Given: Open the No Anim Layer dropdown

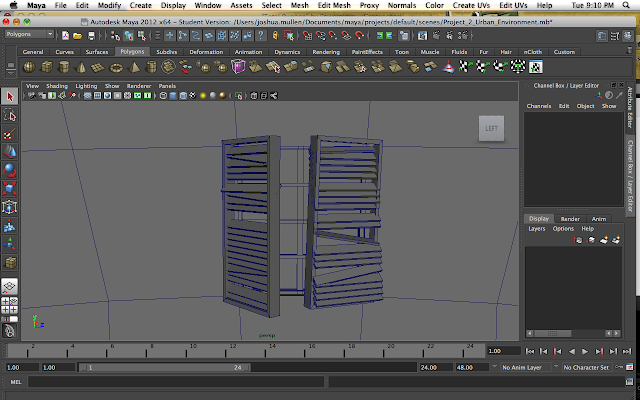Looking at the screenshot, I should [528, 367].
